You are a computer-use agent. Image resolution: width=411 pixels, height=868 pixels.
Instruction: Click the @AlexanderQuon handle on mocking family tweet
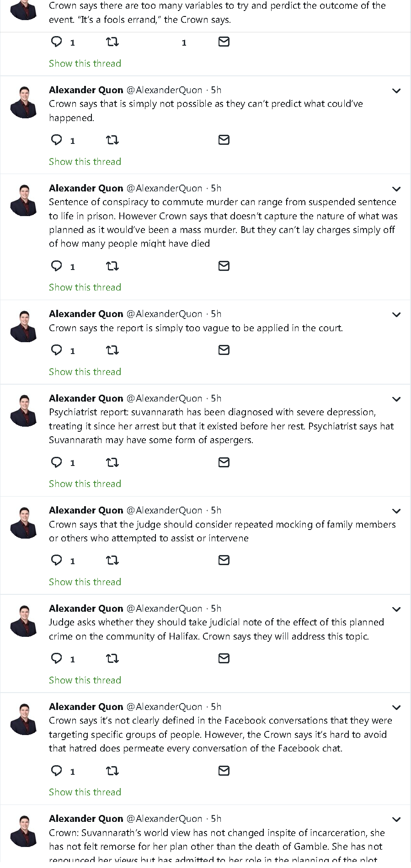pyautogui.click(x=164, y=510)
